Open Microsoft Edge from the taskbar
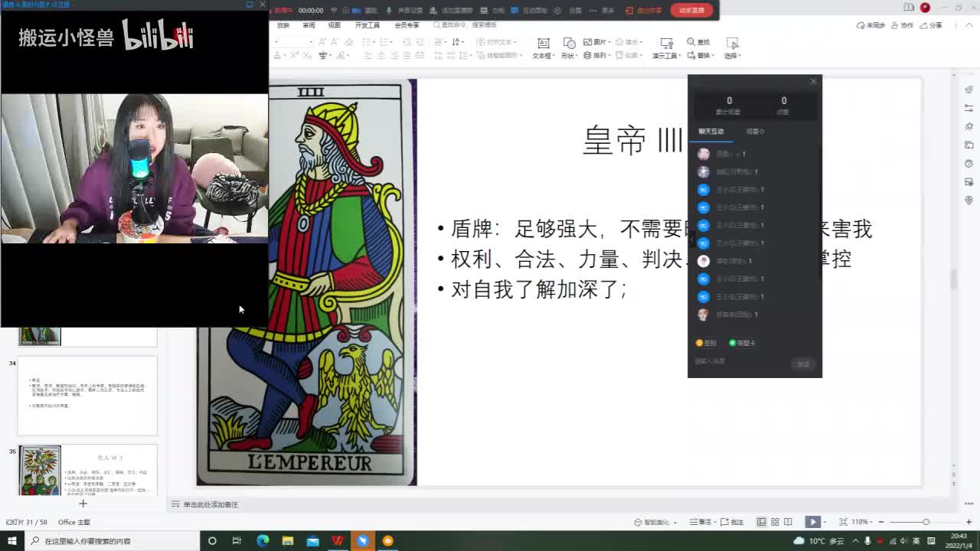 [263, 541]
